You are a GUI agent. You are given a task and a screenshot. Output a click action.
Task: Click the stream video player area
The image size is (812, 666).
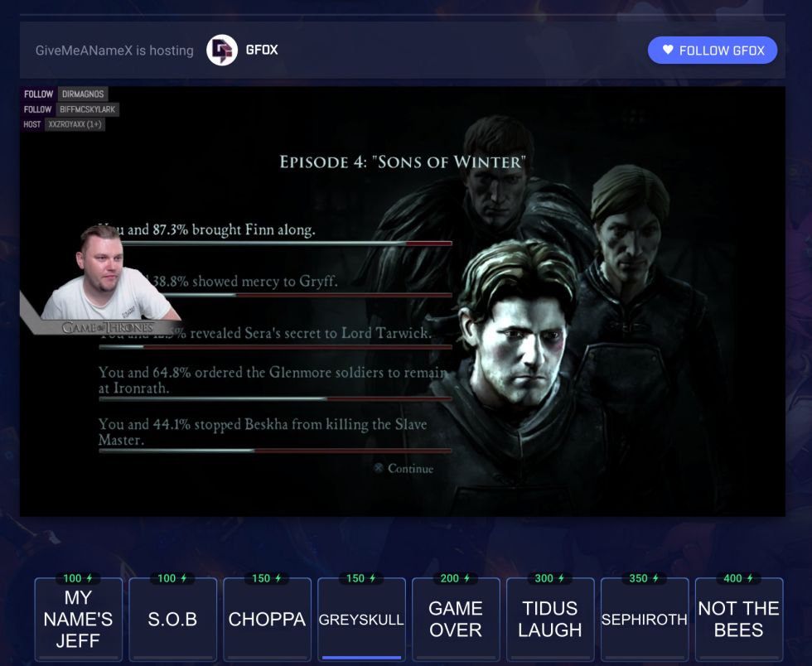tap(403, 301)
